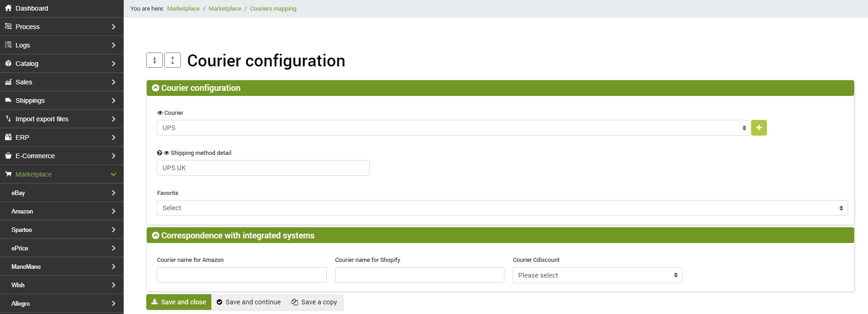The image size is (868, 314).
Task: Open the Favorite Select dropdown
Action: (x=502, y=208)
